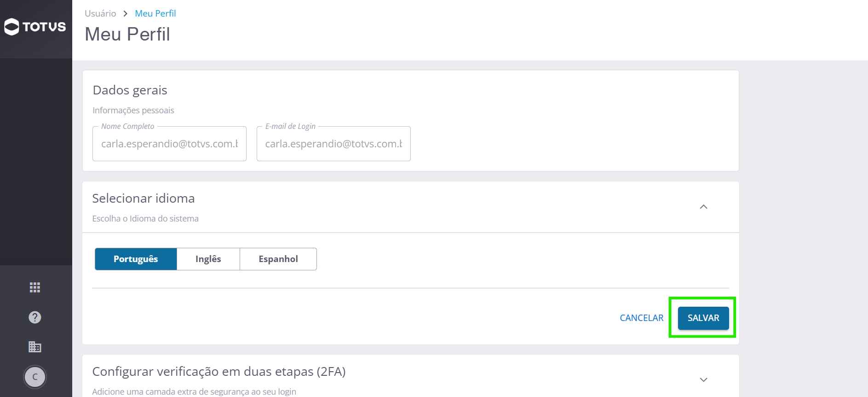The width and height of the screenshot is (868, 397).
Task: Click the TOTVS logo in sidebar
Action: click(x=35, y=27)
